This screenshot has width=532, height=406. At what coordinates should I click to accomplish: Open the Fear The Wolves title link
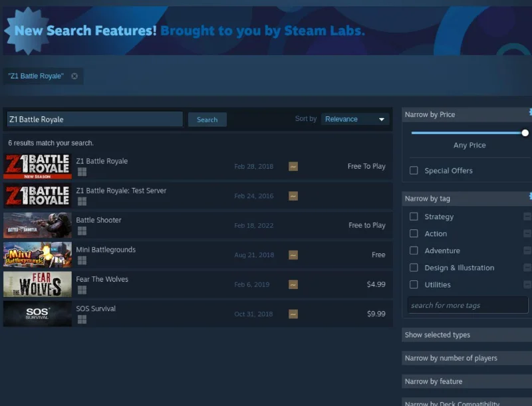102,279
